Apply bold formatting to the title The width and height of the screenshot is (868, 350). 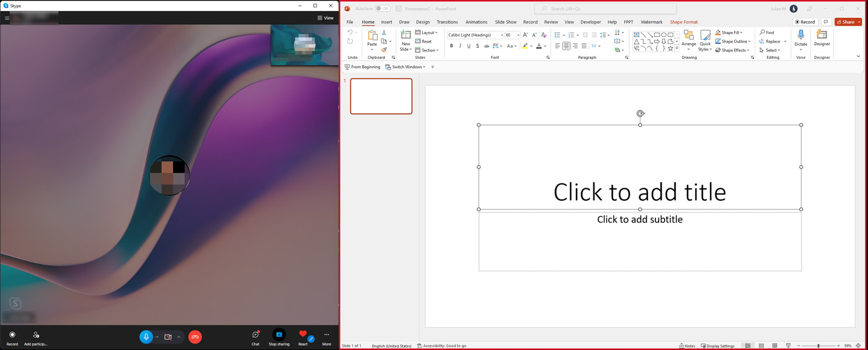tap(451, 46)
